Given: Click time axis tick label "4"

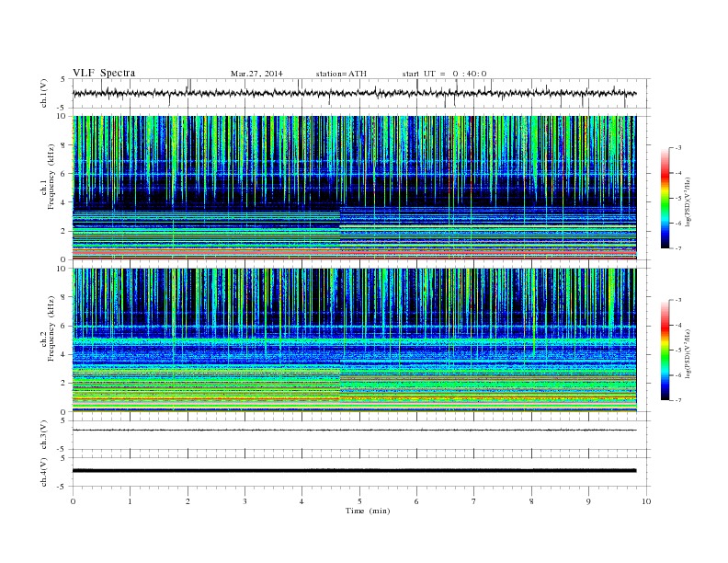Looking at the screenshot, I should click(301, 501).
